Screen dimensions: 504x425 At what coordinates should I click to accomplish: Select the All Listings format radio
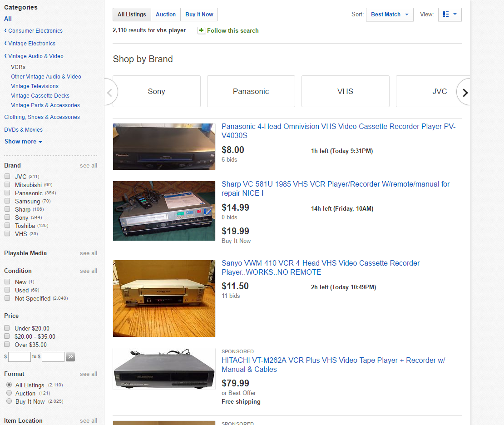(x=9, y=385)
